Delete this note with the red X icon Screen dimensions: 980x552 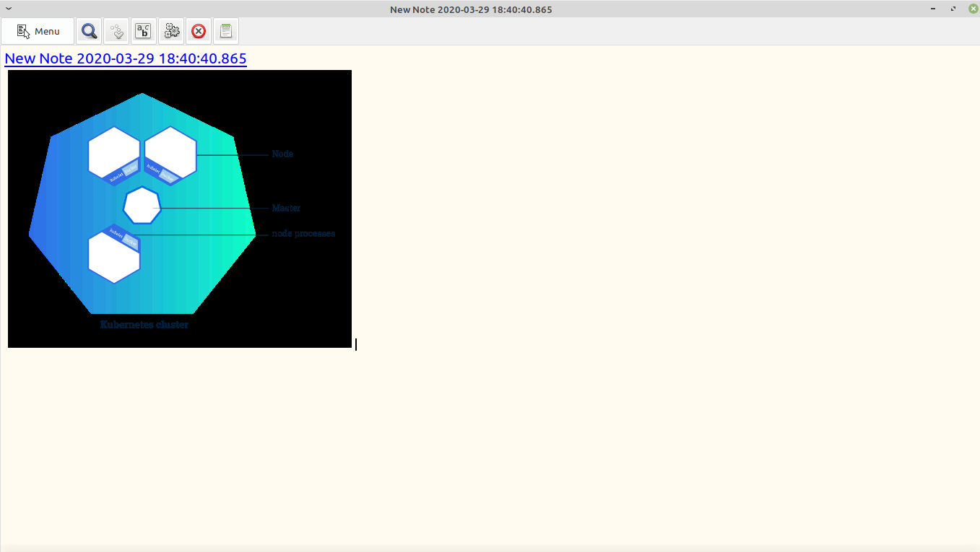tap(199, 31)
